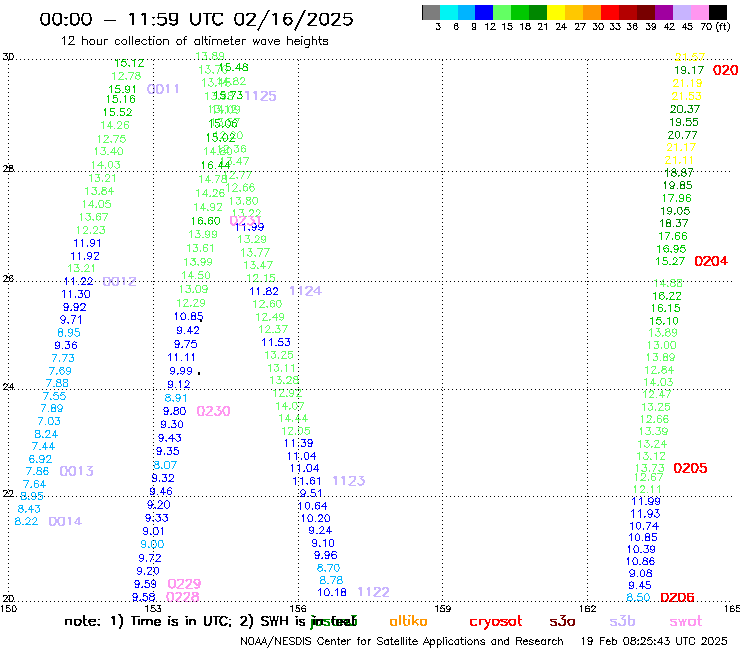Screen dimensions: 740x650
Task: Click swot pass label 0228
Action: (183, 597)
